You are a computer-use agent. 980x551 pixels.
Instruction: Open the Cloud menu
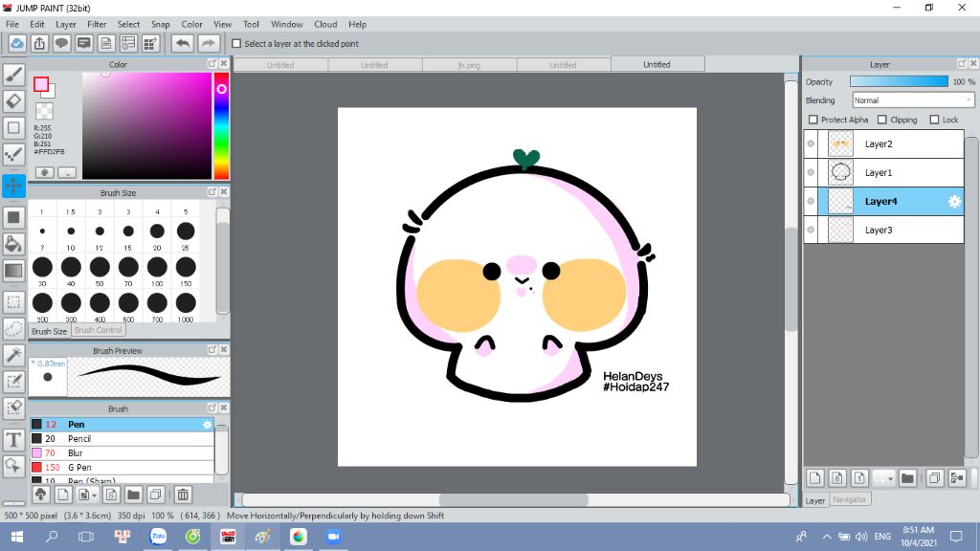pos(325,24)
